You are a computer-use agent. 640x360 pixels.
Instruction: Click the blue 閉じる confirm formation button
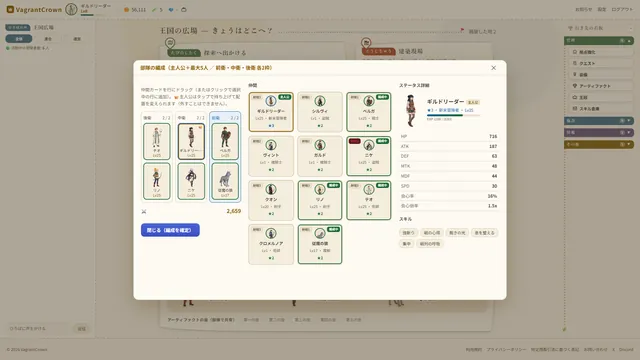click(x=170, y=230)
